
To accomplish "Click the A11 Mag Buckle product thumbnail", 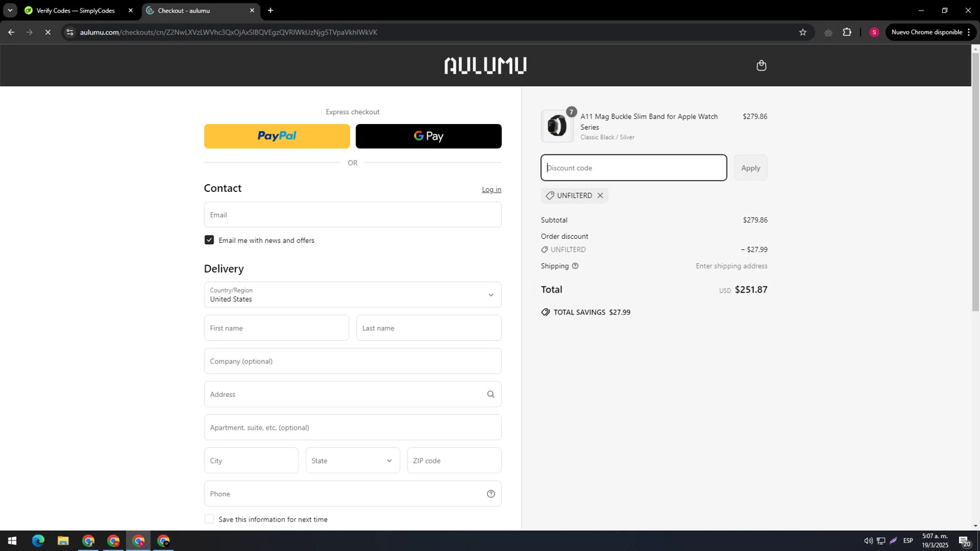I will point(557,126).
